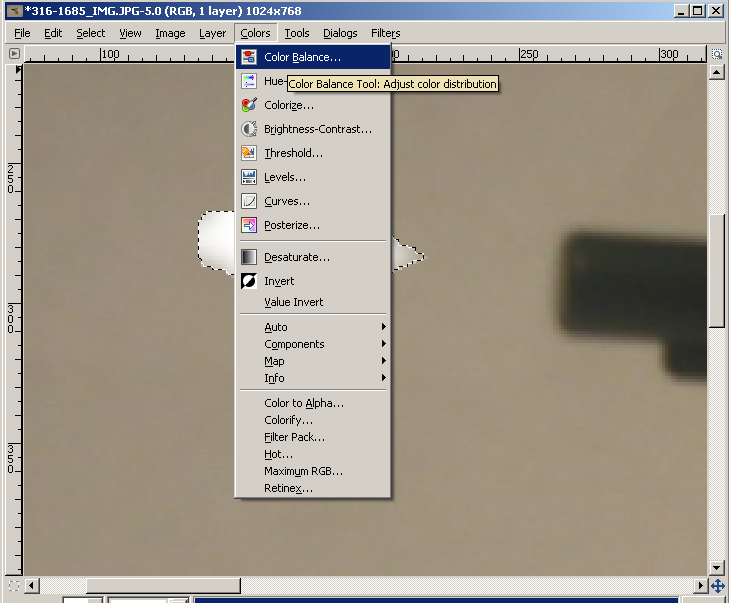
Task: Open Curves using its icon
Action: [x=249, y=201]
